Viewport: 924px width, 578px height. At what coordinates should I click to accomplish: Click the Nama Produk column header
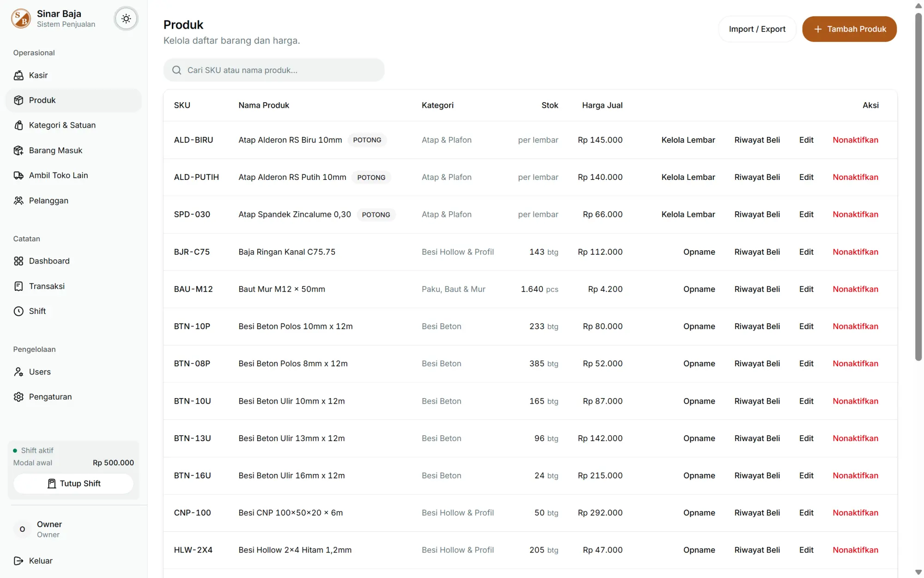[x=264, y=105]
